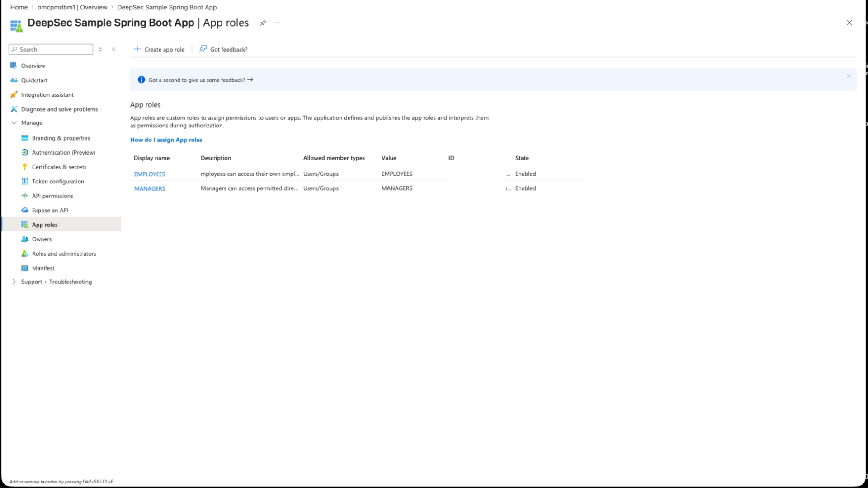Click the Roles and administrators icon
Screen dimensions: 868x488
tap(25, 253)
